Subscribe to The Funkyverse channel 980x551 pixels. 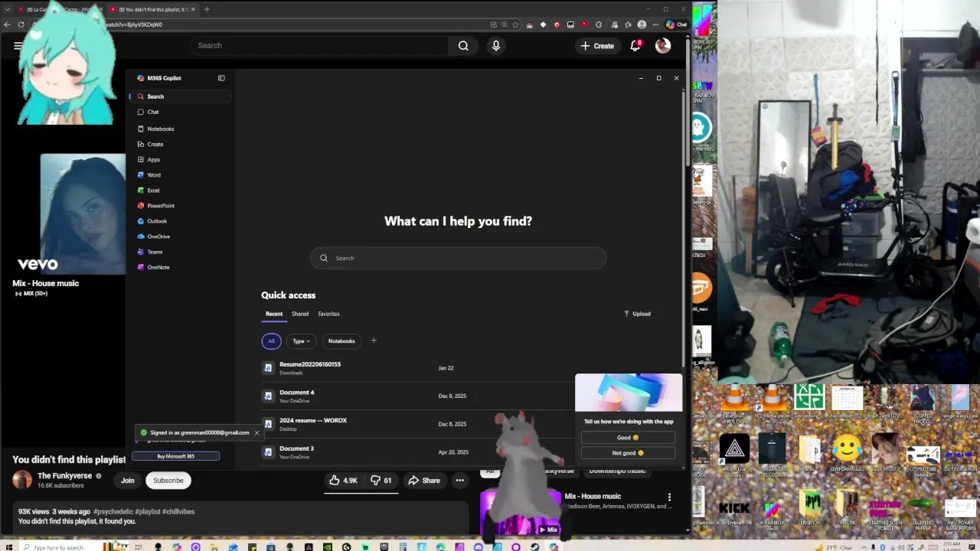coord(168,481)
